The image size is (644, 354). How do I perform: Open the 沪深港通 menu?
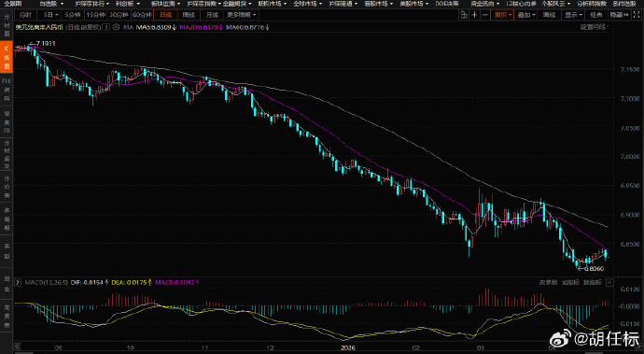coord(343,4)
